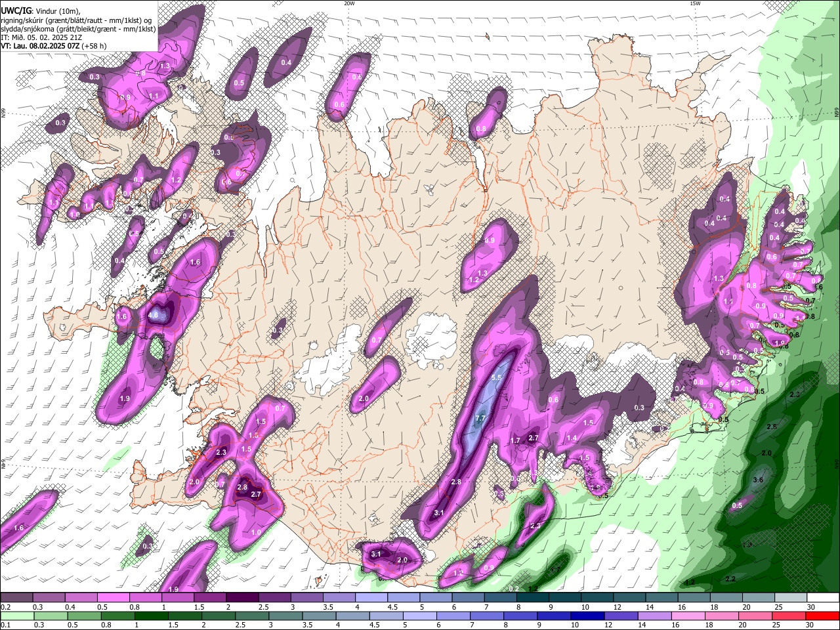Select the lower scale pink swatch between 18 and 20
This screenshot has height=630, width=840.
(721, 616)
